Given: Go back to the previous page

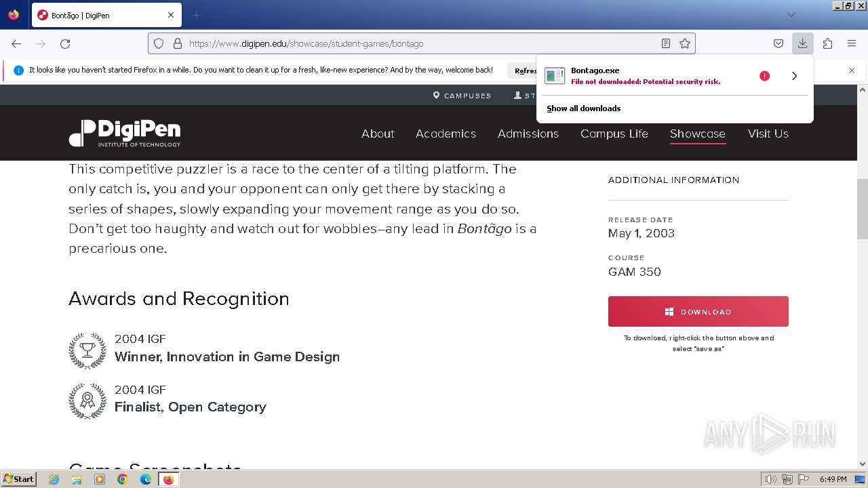Looking at the screenshot, I should [16, 43].
